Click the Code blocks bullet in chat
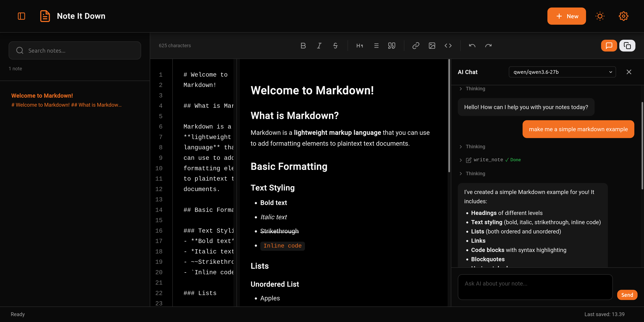 point(519,250)
